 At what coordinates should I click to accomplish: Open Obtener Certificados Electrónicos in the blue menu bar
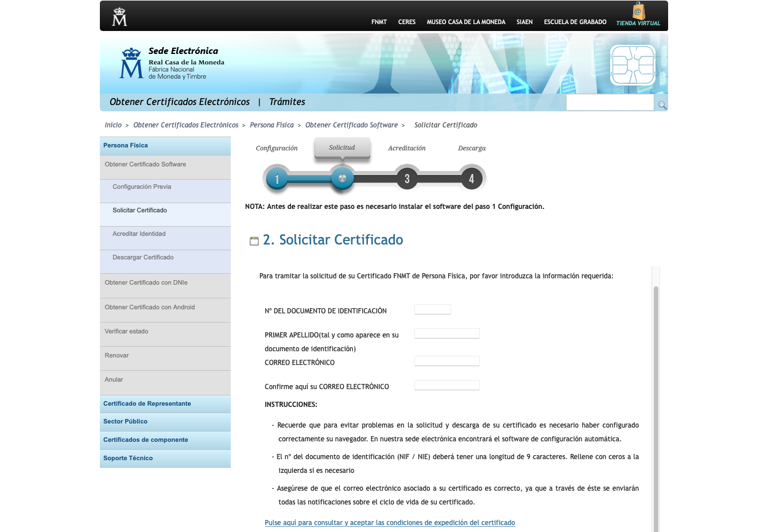(x=180, y=102)
